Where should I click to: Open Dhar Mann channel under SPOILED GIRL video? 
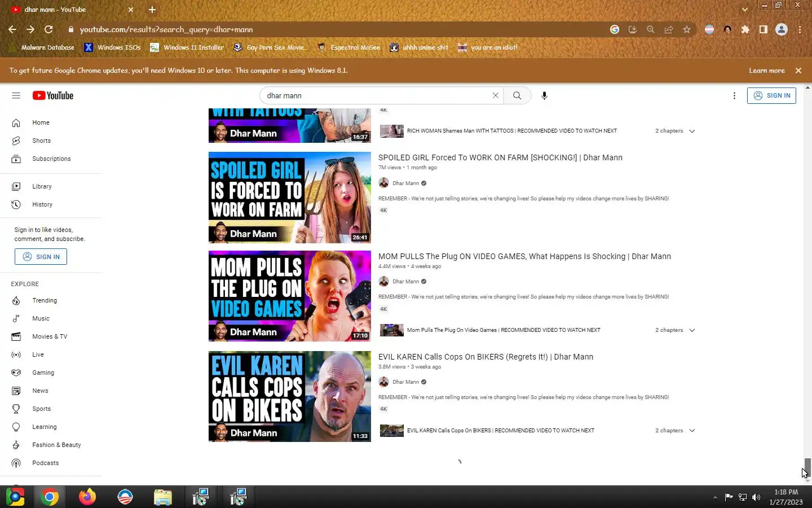pos(405,183)
